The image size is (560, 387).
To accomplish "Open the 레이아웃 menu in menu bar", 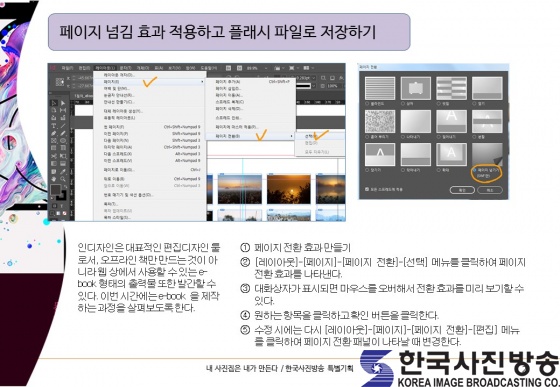I will pos(104,68).
